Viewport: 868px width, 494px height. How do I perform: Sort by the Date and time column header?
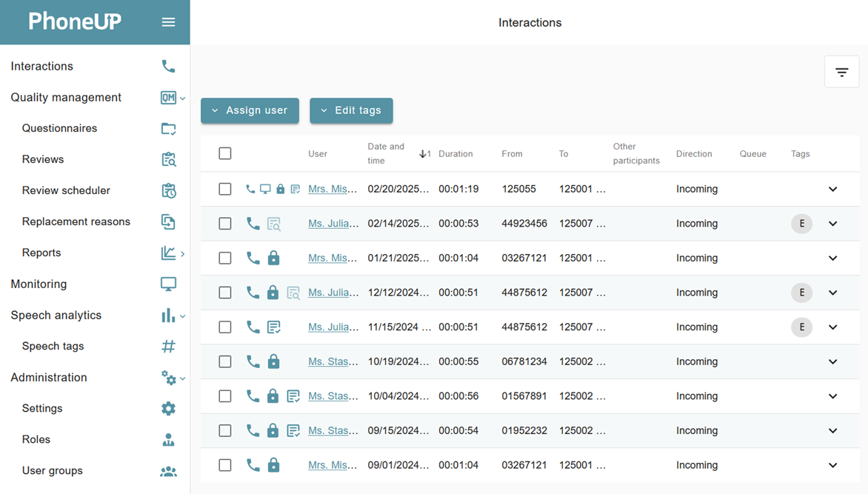pyautogui.click(x=386, y=153)
